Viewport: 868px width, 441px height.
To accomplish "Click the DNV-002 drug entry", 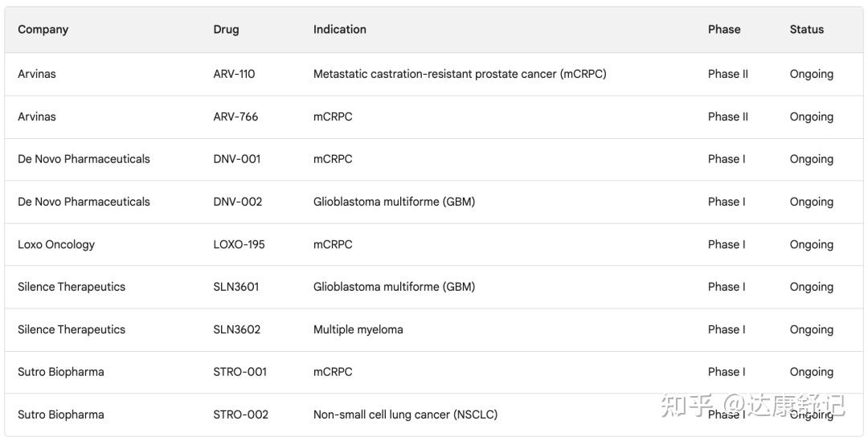I will tap(238, 202).
